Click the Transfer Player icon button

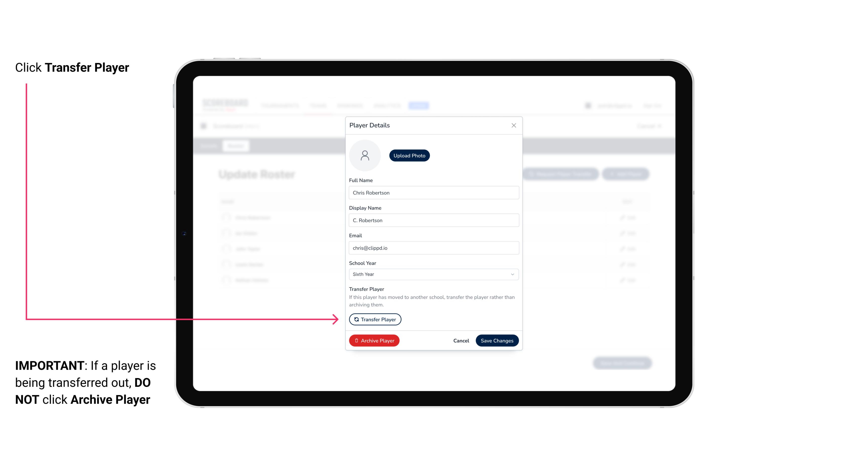(x=375, y=319)
